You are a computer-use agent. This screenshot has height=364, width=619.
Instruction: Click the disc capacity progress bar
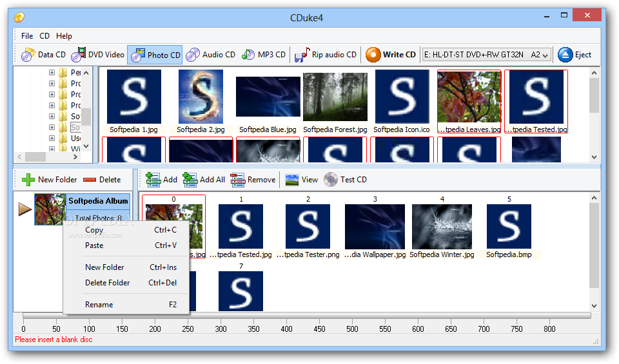306,316
